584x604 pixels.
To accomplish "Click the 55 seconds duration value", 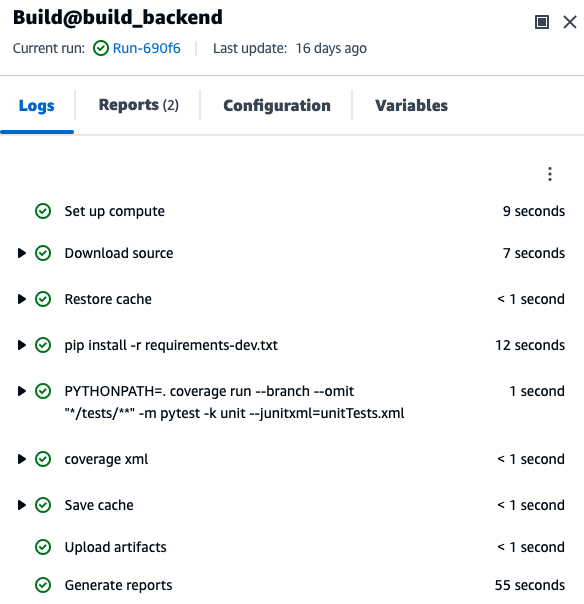I will 530,585.
